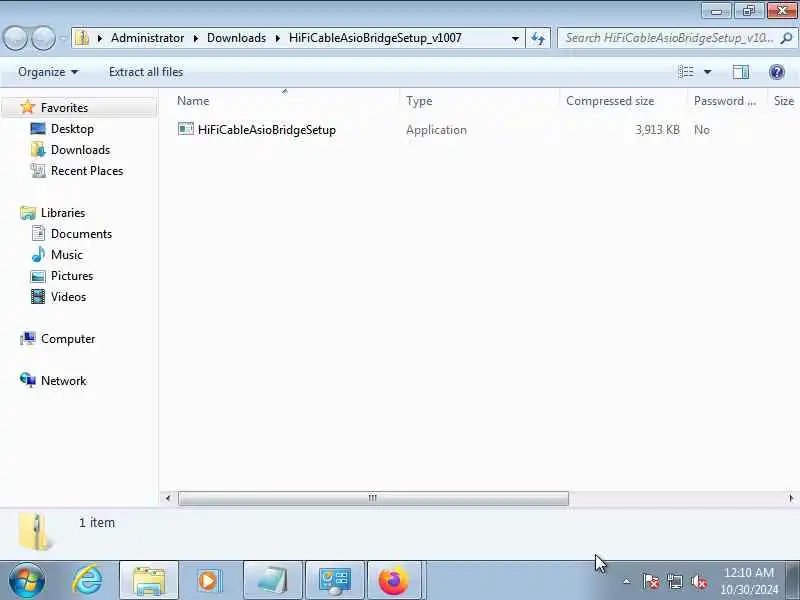Click the Computer icon in navigation pane
This screenshot has width=800, height=600.
coord(28,339)
